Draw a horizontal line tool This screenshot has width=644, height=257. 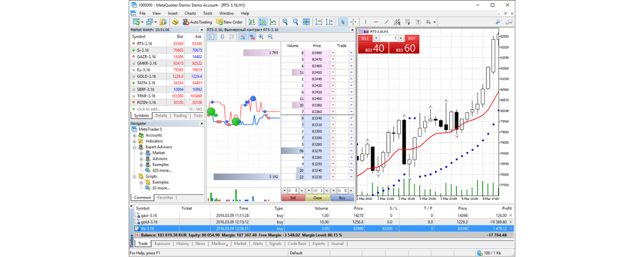click(x=376, y=22)
